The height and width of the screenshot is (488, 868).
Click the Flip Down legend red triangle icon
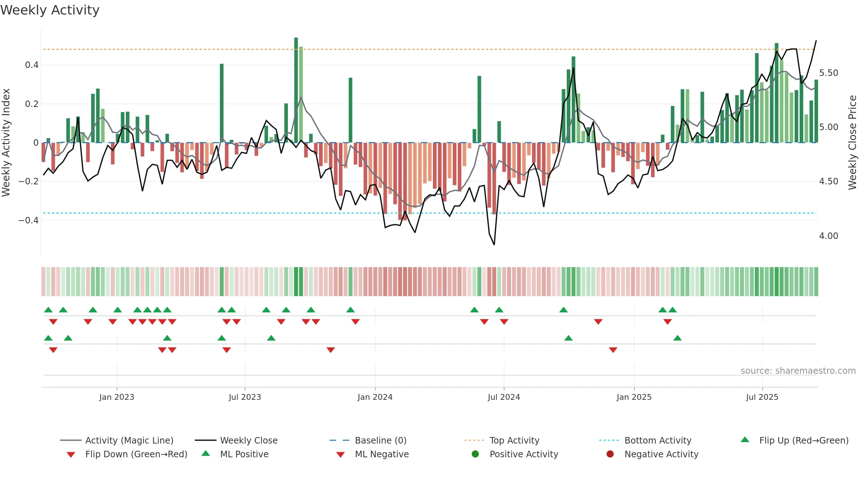click(x=71, y=455)
